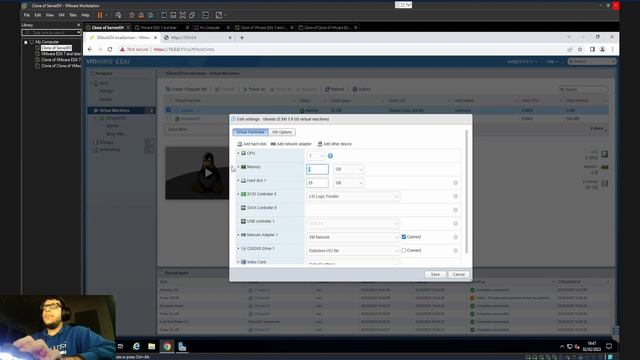Viewport: 640px width, 360px height.
Task: Click the revert snapshot toolbar icon
Action: pos(141,15)
